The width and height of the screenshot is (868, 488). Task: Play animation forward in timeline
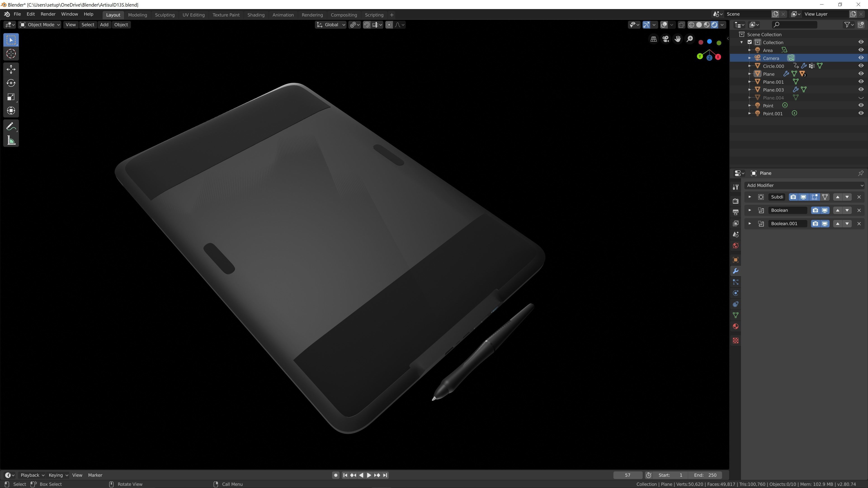coord(369,475)
